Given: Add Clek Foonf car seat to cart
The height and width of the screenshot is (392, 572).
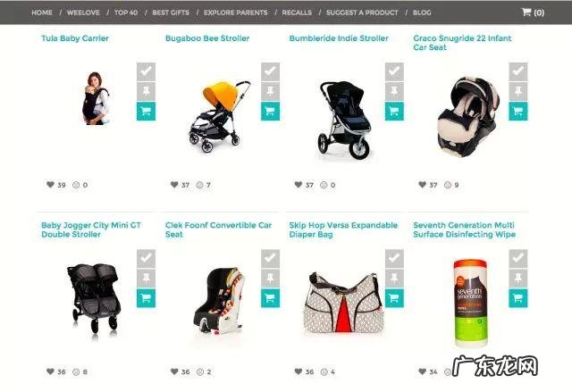Looking at the screenshot, I should 270,298.
